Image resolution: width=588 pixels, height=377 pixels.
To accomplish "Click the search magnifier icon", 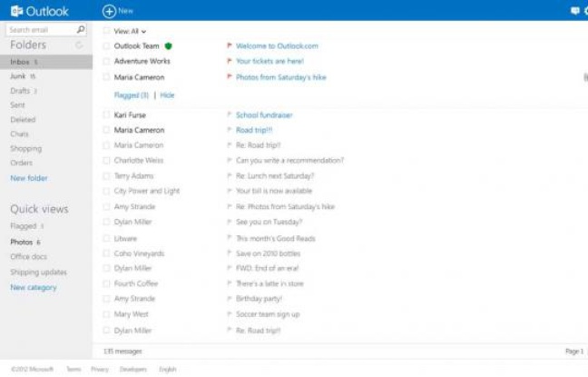I will pos(81,29).
